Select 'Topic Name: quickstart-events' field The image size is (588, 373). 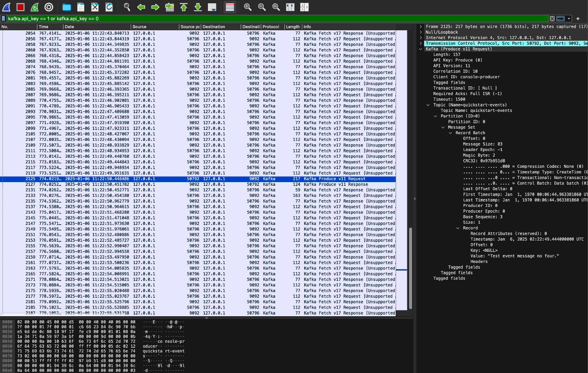tap(476, 111)
